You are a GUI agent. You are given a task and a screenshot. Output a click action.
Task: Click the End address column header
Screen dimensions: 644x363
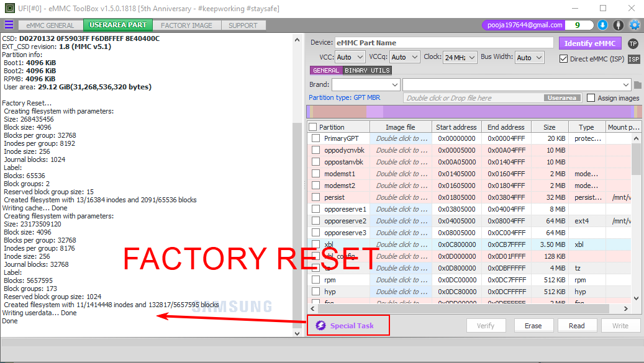(506, 127)
